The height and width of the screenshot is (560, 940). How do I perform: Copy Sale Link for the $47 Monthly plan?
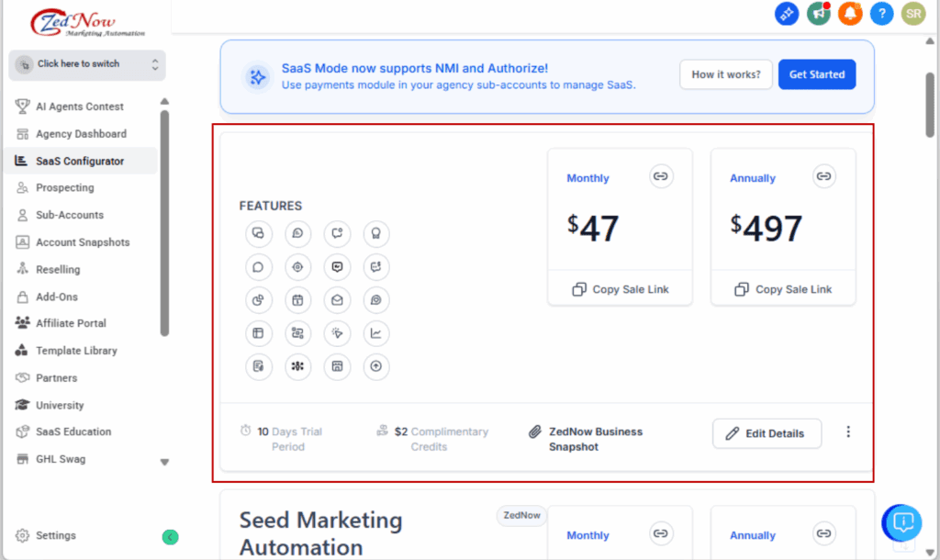620,289
